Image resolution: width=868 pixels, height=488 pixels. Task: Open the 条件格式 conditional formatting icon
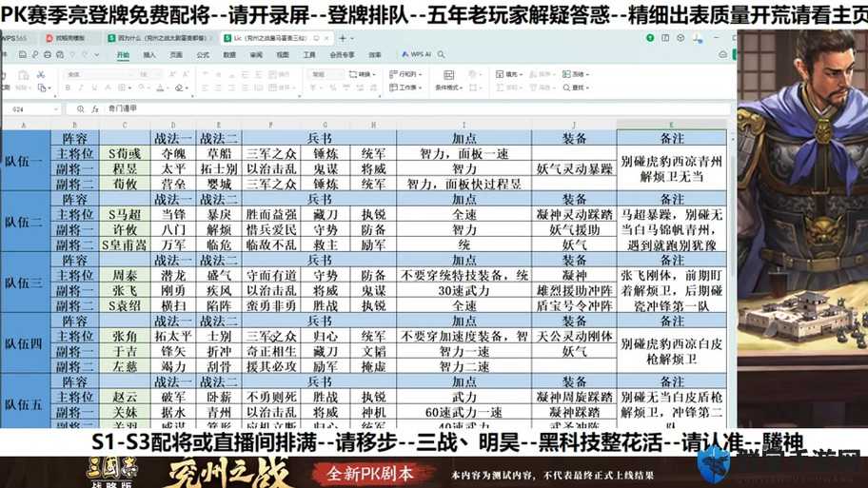(x=449, y=75)
